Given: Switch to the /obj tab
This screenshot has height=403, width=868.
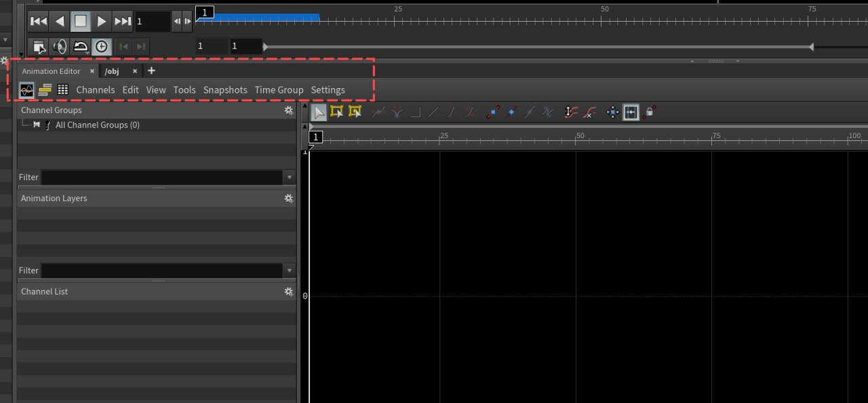Looking at the screenshot, I should pos(112,71).
